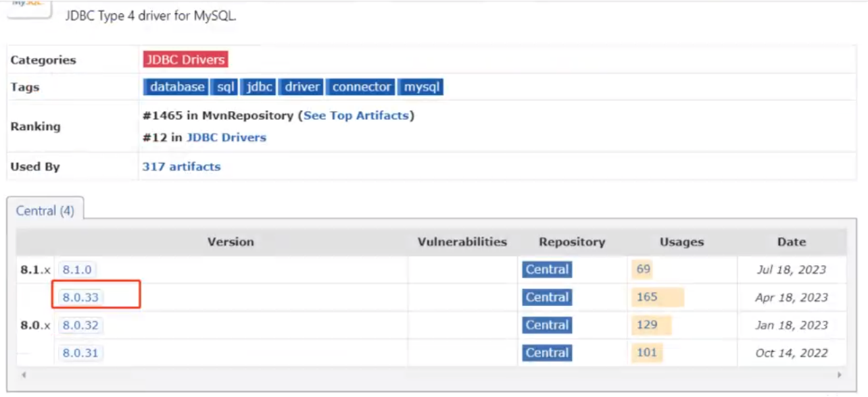868x397 pixels.
Task: Click the table's left scroll arrow
Action: click(x=24, y=375)
